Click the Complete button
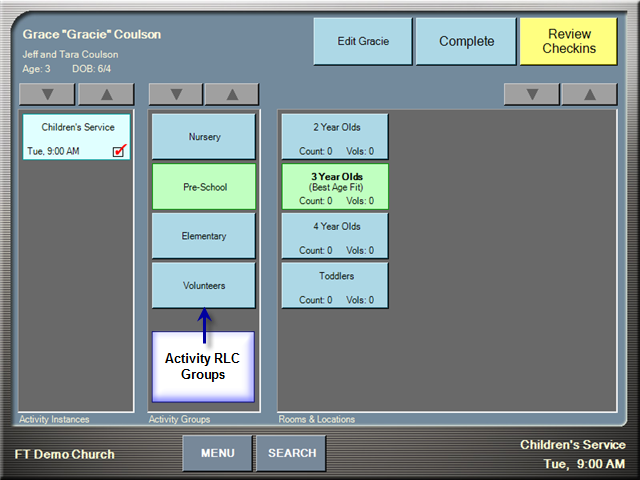 coord(466,41)
